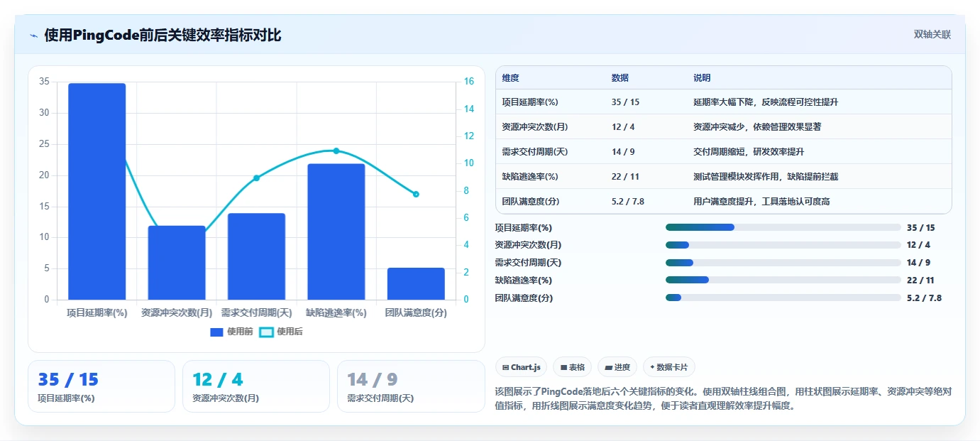980x441 pixels.
Task: Click the 表格 tag chip
Action: (x=573, y=367)
